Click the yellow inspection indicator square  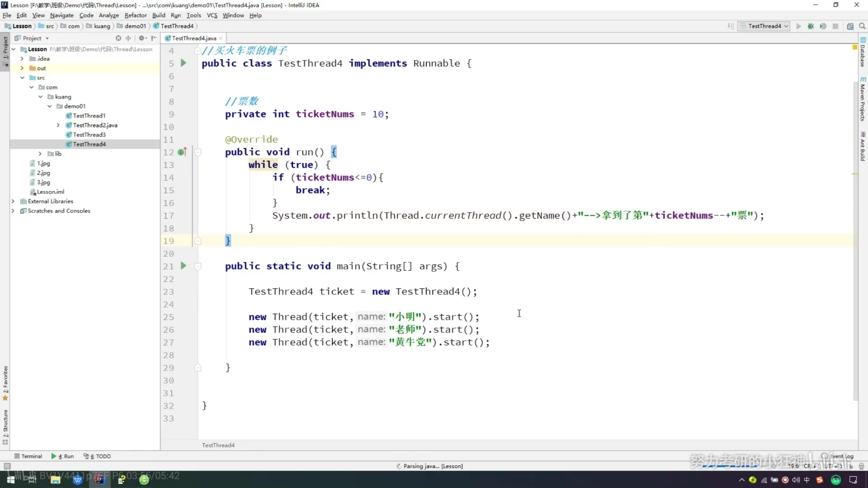click(x=854, y=47)
